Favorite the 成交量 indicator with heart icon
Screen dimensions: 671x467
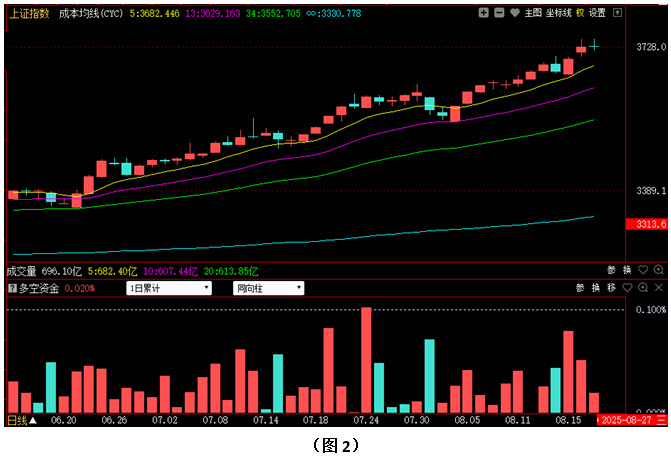[x=643, y=270]
